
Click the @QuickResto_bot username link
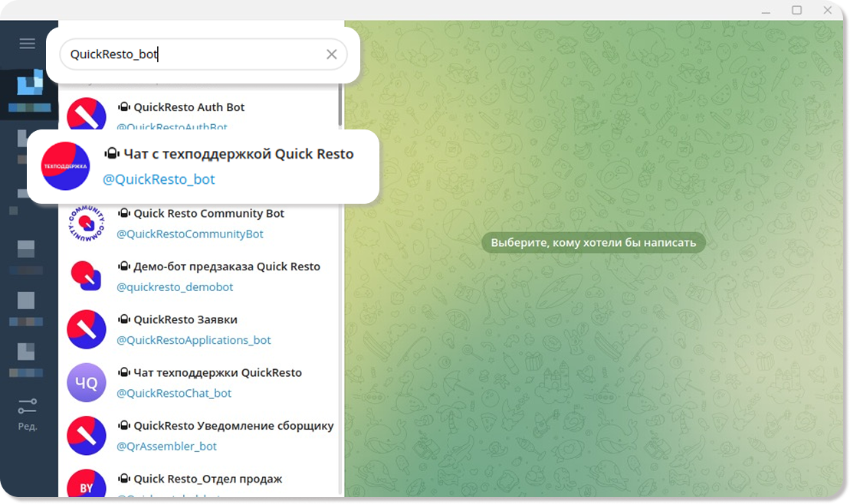pyautogui.click(x=159, y=179)
